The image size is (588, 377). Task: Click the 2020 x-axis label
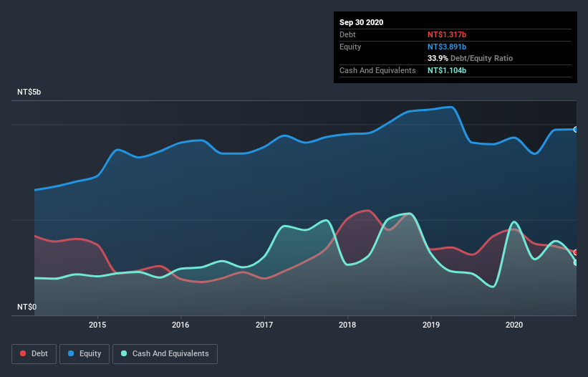tap(514, 325)
